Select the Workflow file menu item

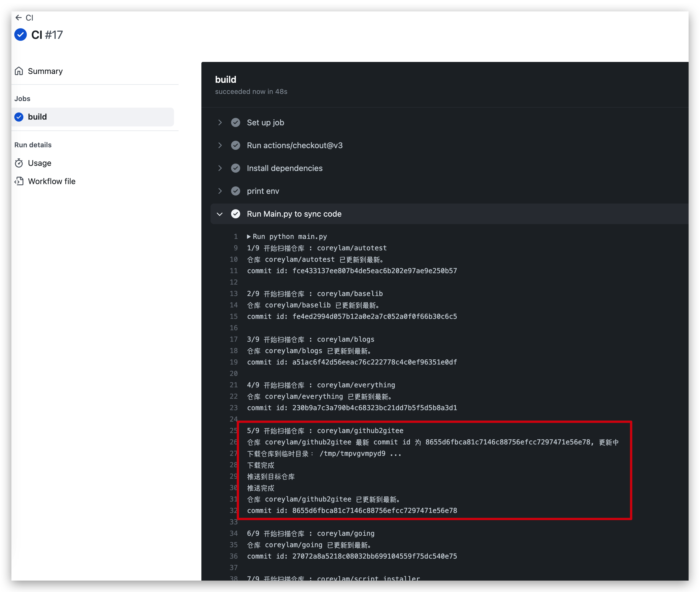(x=52, y=181)
